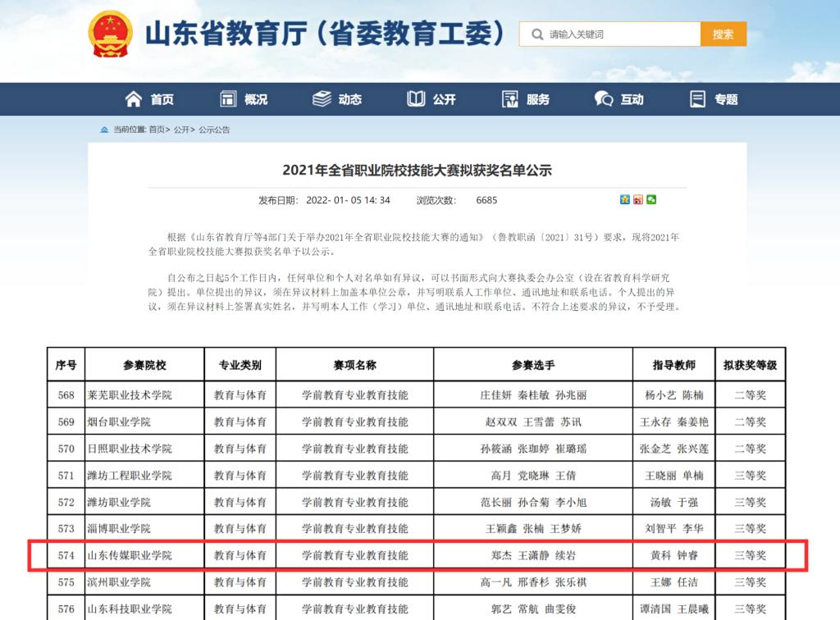Screen dimensions: 840x620
Task: Open the 首页 navigation item
Action: pyautogui.click(x=149, y=99)
